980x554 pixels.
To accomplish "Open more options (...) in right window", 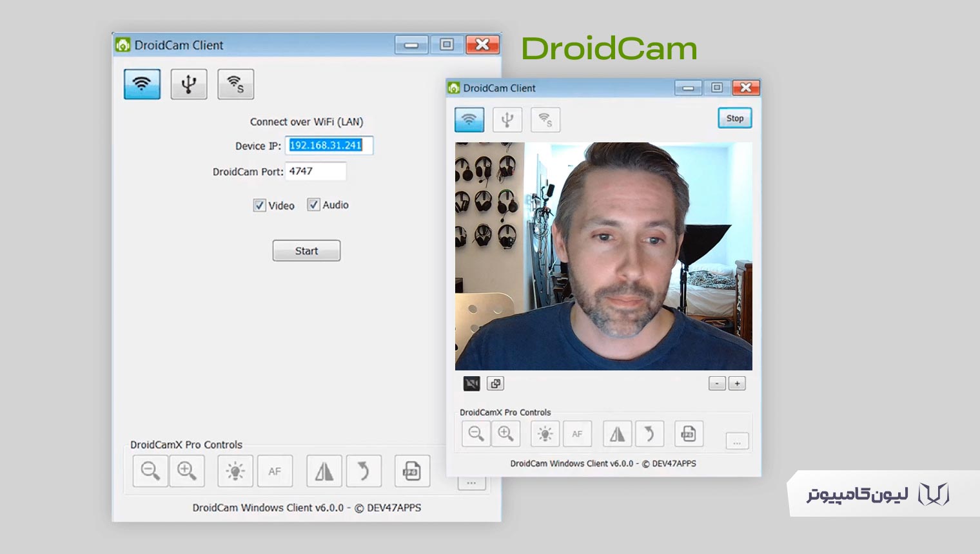I will (x=737, y=441).
